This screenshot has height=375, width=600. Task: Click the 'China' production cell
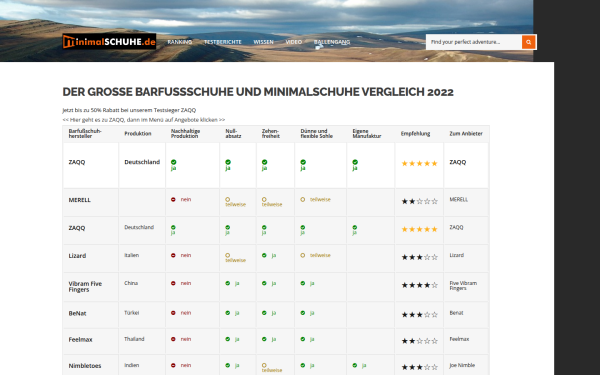click(x=131, y=283)
